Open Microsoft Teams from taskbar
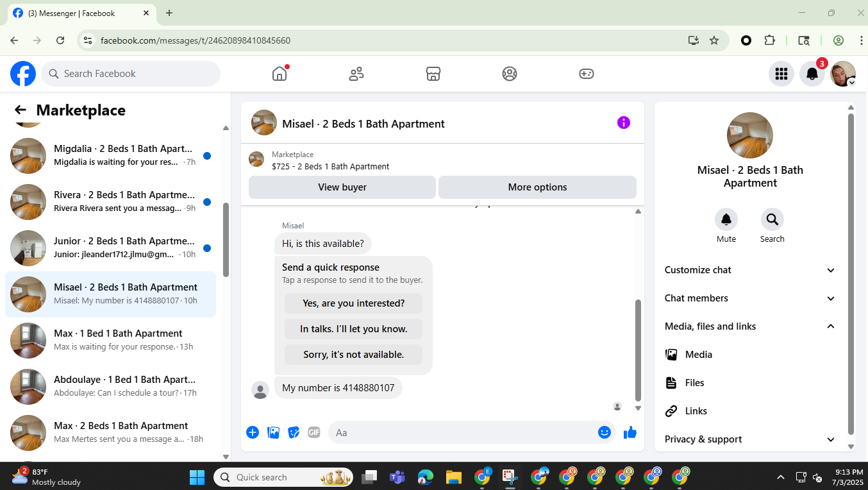Viewport: 868px width, 490px height. point(397,477)
